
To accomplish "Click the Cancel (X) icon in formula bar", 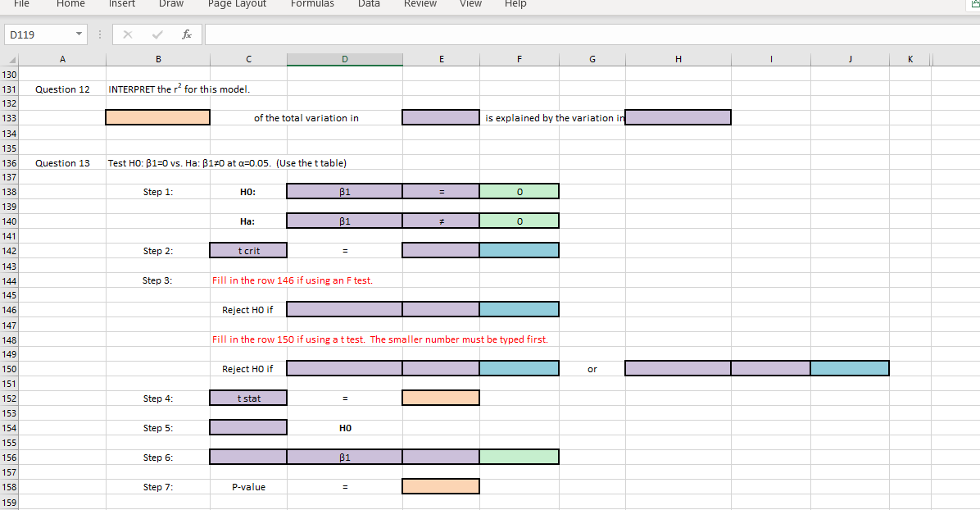I will tap(128, 34).
